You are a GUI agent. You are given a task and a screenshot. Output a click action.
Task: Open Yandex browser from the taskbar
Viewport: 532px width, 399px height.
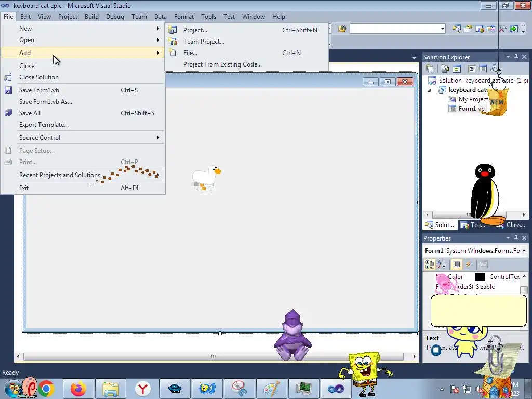tap(143, 389)
